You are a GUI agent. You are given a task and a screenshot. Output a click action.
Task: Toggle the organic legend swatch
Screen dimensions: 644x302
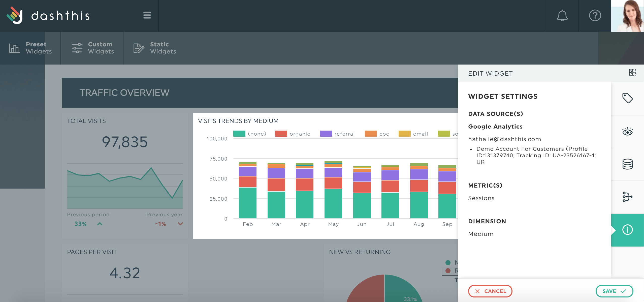tap(281, 134)
